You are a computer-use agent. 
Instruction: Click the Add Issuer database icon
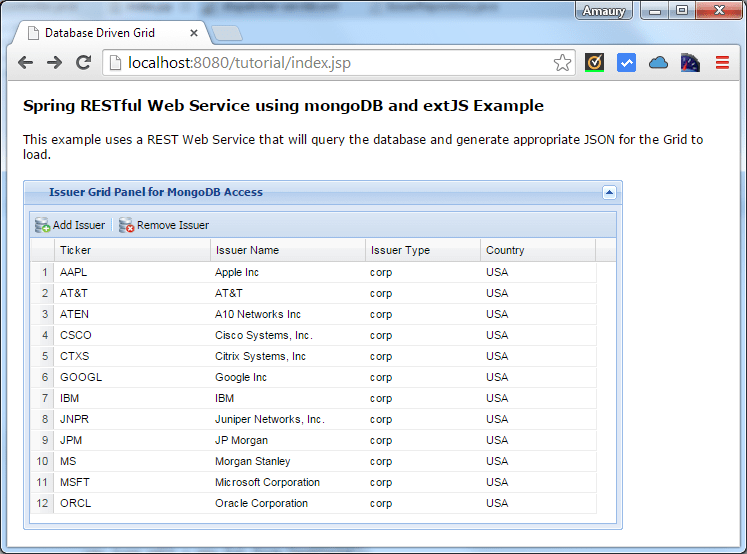[x=42, y=225]
